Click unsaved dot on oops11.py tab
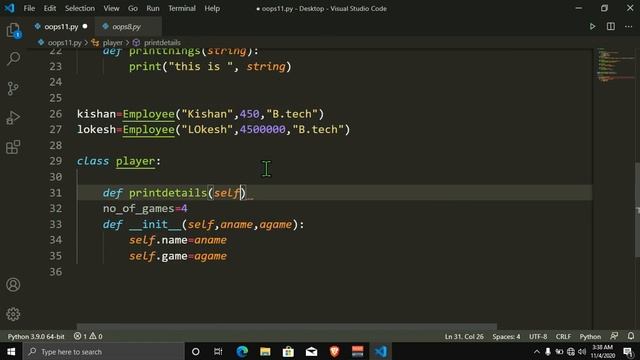This screenshot has height=360, width=640. click(x=85, y=27)
